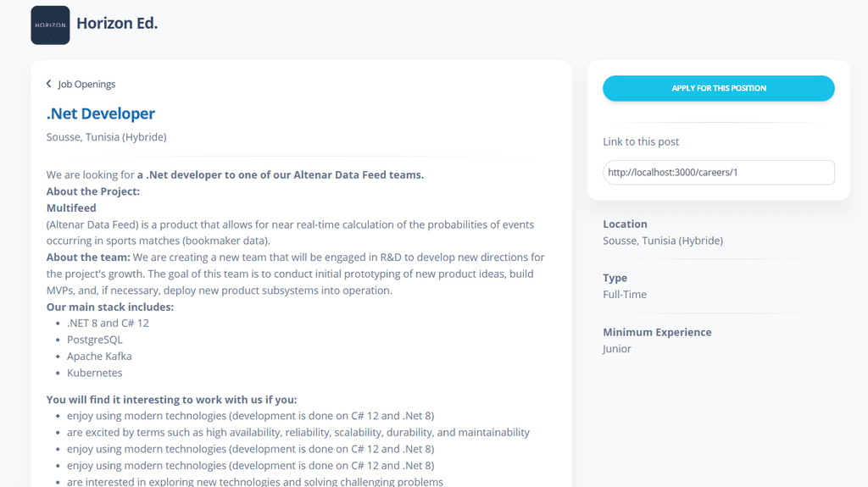
Task: Click the back chevron beside Job Openings
Action: (x=48, y=84)
